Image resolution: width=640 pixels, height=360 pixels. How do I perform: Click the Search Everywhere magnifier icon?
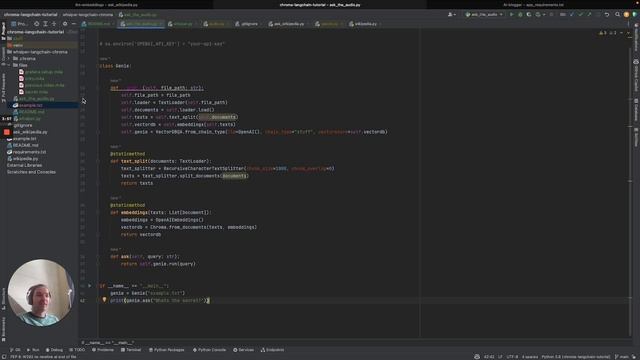pyautogui.click(x=618, y=14)
